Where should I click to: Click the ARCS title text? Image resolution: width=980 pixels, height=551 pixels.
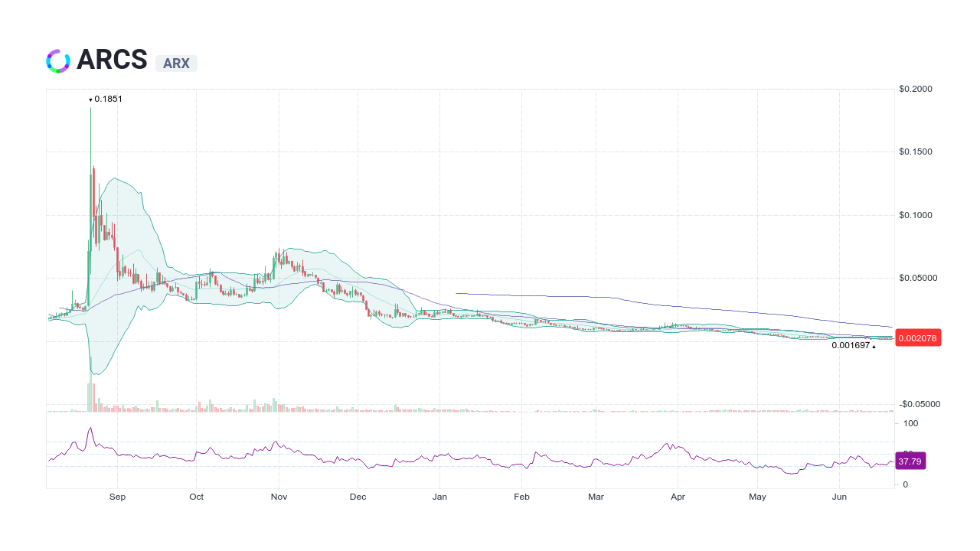coord(112,60)
